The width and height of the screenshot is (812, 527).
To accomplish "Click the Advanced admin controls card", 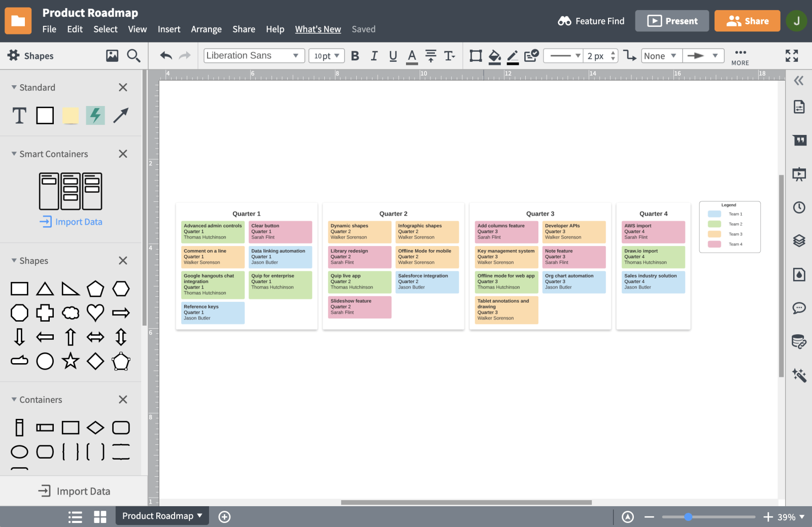I will coord(213,231).
